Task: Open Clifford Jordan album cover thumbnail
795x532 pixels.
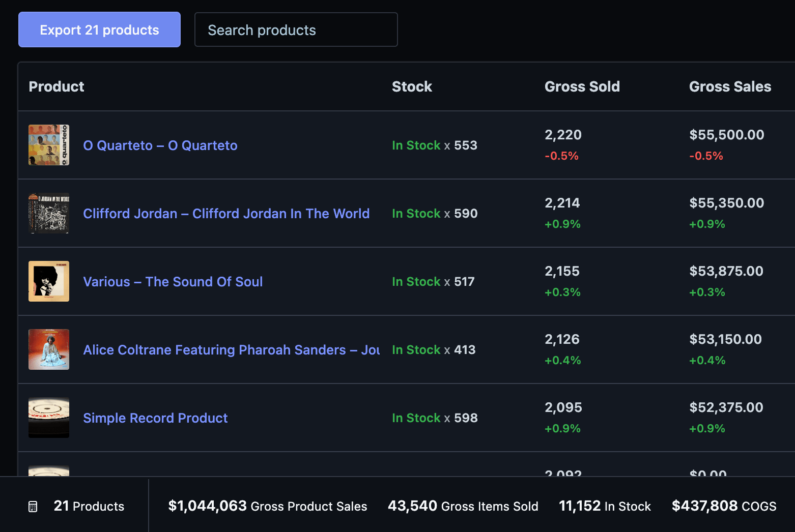Action: (49, 213)
